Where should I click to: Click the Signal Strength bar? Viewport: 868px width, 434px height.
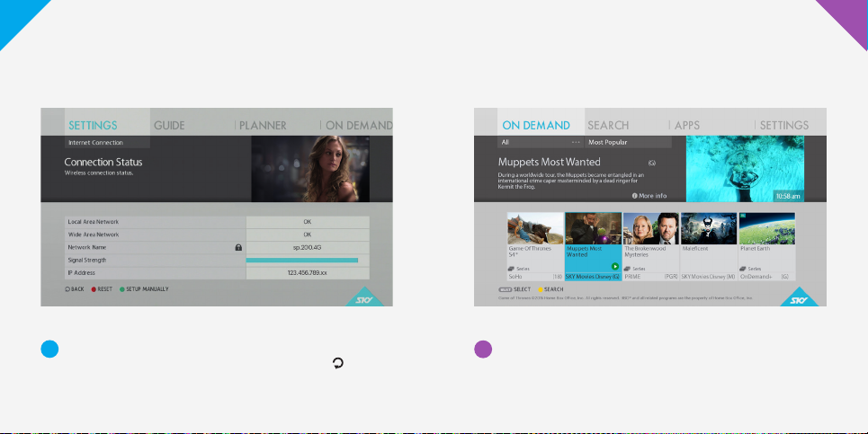click(x=302, y=260)
